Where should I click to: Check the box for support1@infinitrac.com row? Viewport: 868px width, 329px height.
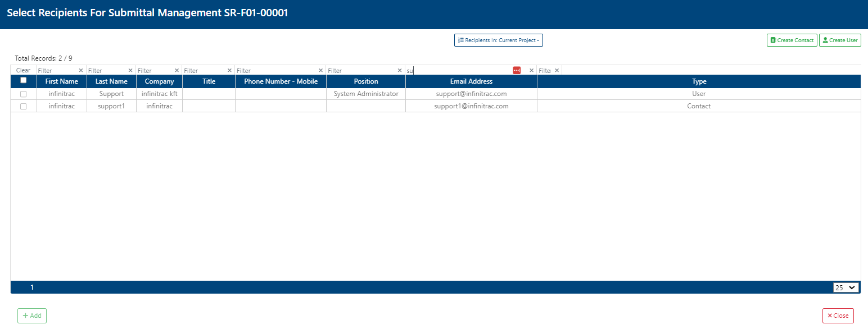(x=24, y=106)
